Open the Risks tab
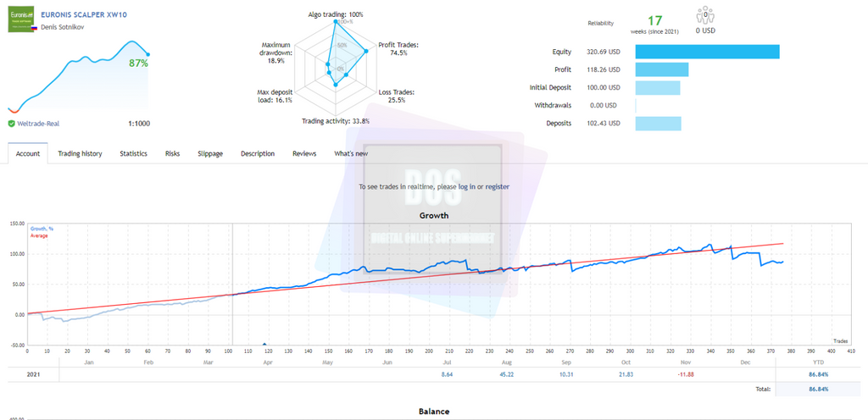Image resolution: width=868 pixels, height=420 pixels. pos(172,153)
